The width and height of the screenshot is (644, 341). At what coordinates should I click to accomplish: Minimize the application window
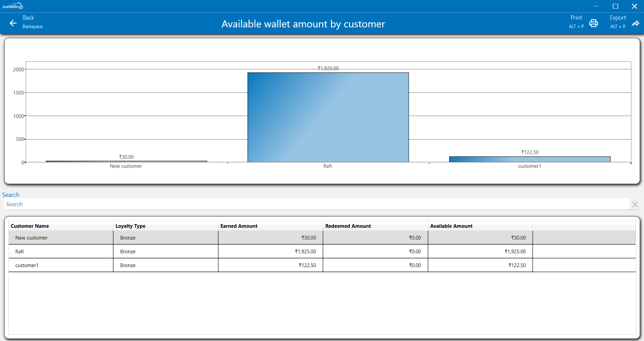point(596,6)
